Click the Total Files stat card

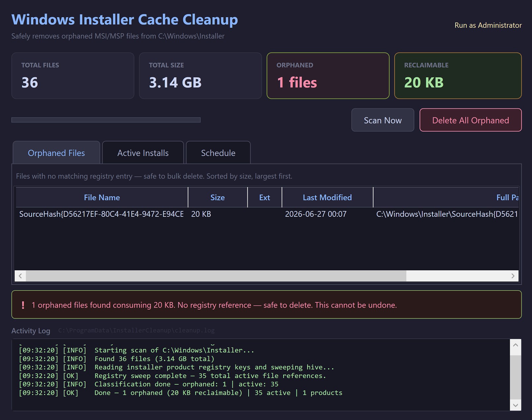pos(73,76)
